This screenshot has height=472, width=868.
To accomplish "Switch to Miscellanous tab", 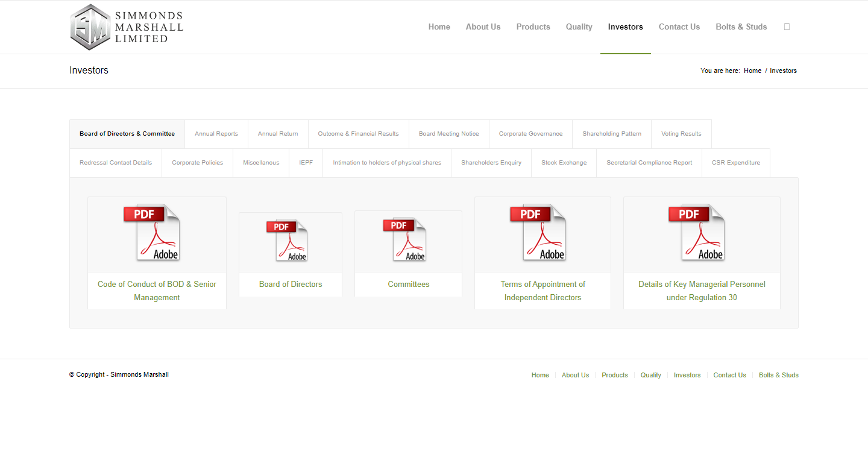I will pos(261,163).
